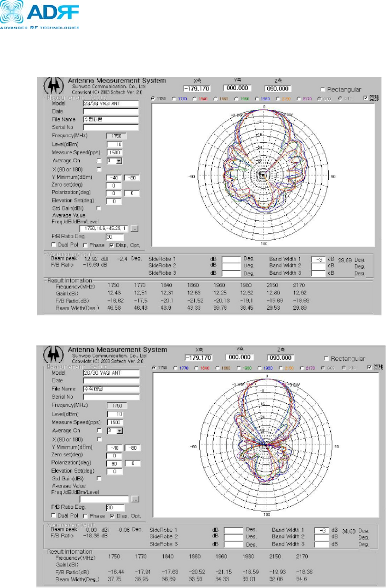Click Band Width 1 dB field in lower window
Screen dimensions: 387x588
coord(321,530)
